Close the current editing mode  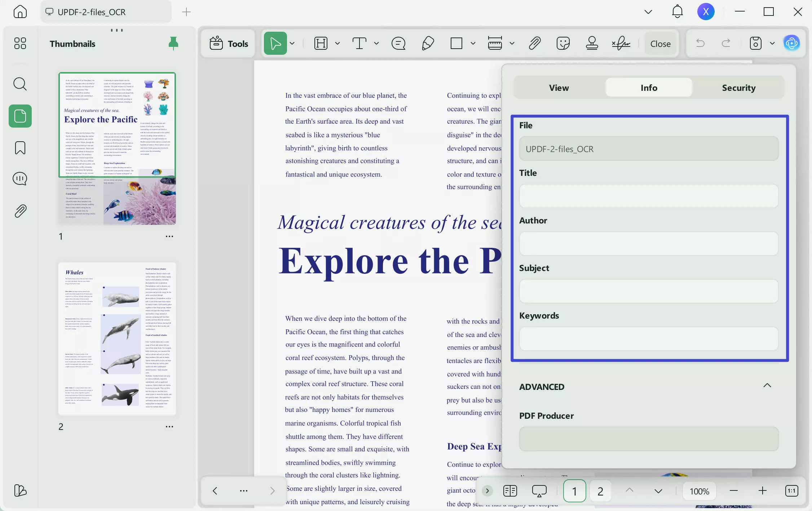tap(660, 43)
